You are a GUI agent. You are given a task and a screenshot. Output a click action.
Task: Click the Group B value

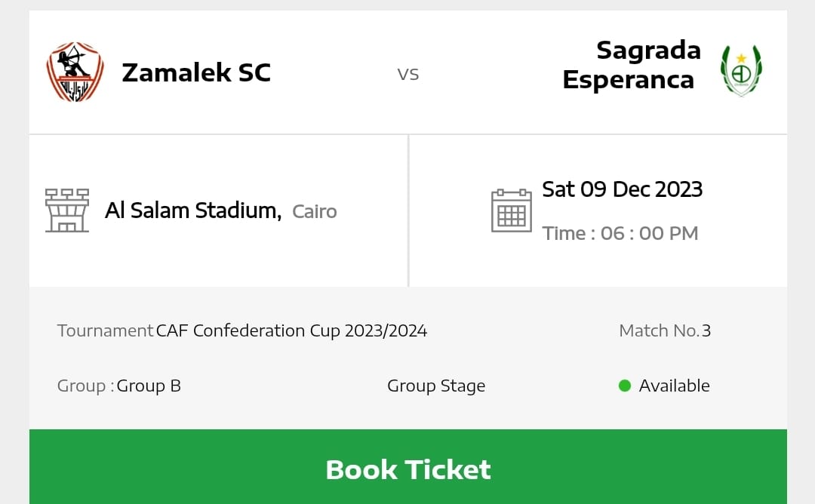[x=149, y=386]
